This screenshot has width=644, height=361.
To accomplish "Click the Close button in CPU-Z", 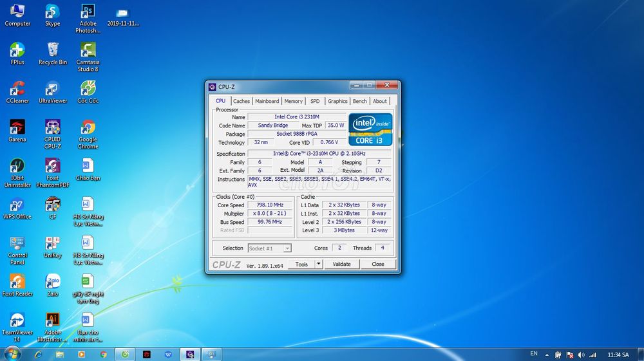I will (x=378, y=264).
